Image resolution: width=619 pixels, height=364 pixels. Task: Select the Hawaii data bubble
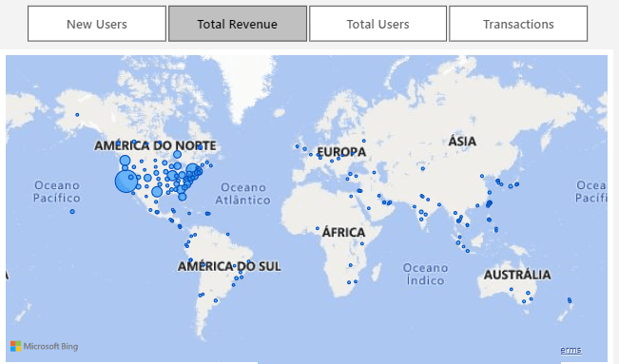click(72, 212)
